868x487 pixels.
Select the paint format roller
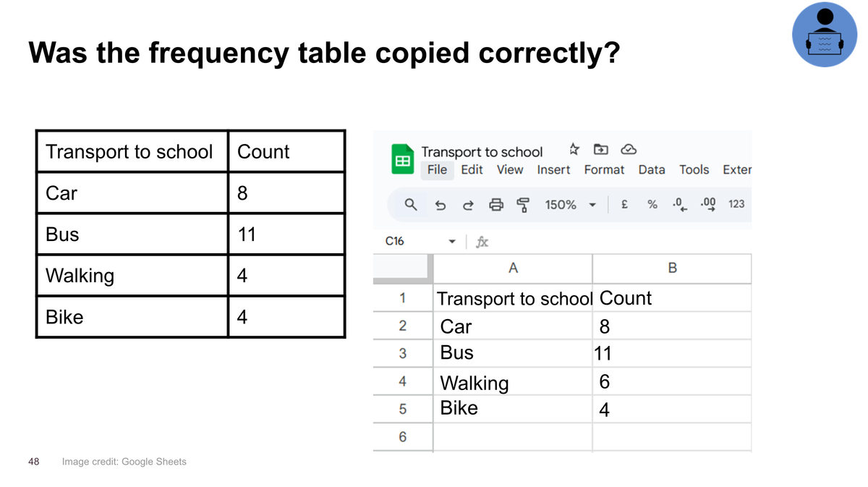tap(522, 205)
